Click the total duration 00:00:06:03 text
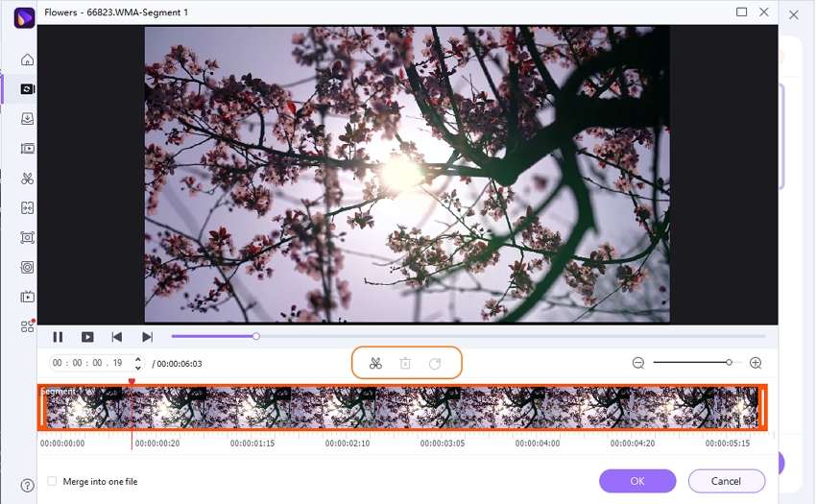 [x=180, y=364]
